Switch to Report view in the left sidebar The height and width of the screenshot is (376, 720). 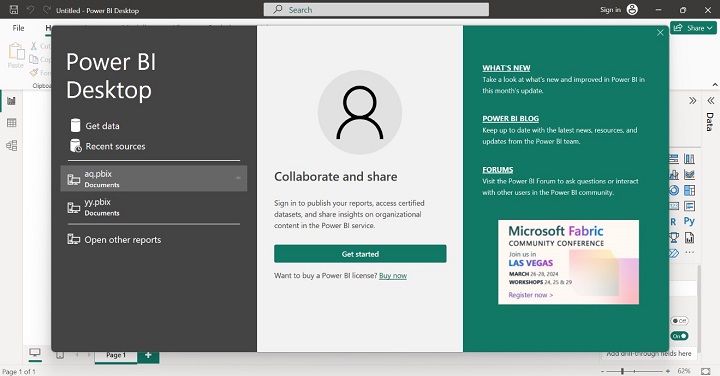[x=11, y=101]
